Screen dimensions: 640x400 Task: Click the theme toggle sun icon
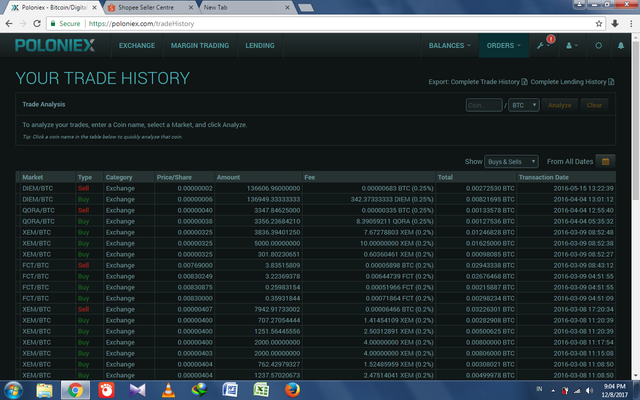(x=598, y=45)
